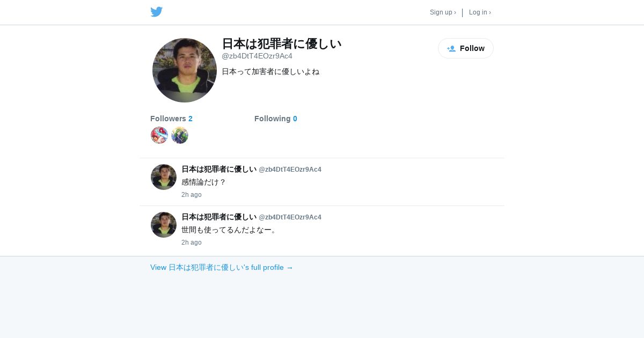Click author name on the 感情論だけ？ tweet
The height and width of the screenshot is (338, 644).
click(219, 169)
